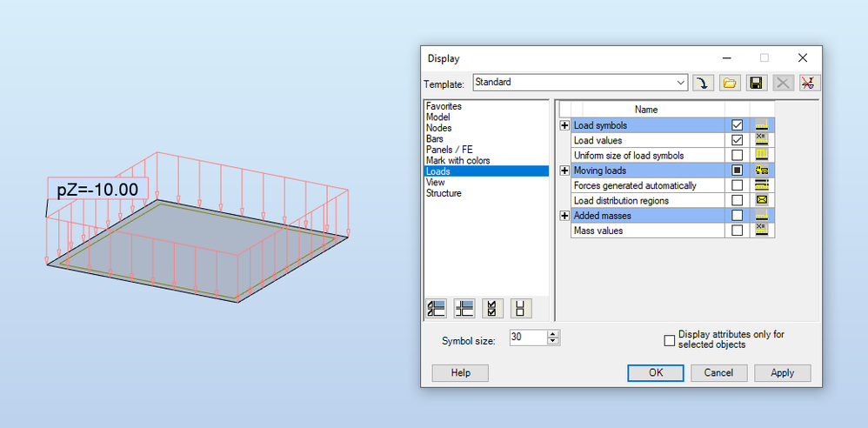Click the Load distribution regions envelope icon
This screenshot has height=428, width=868.
[762, 200]
